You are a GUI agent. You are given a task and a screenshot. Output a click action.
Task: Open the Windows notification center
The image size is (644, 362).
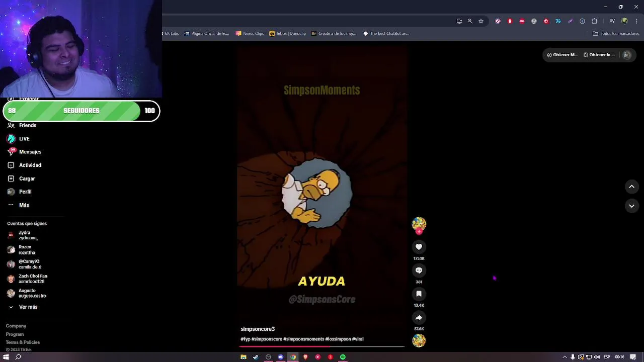pos(633,357)
